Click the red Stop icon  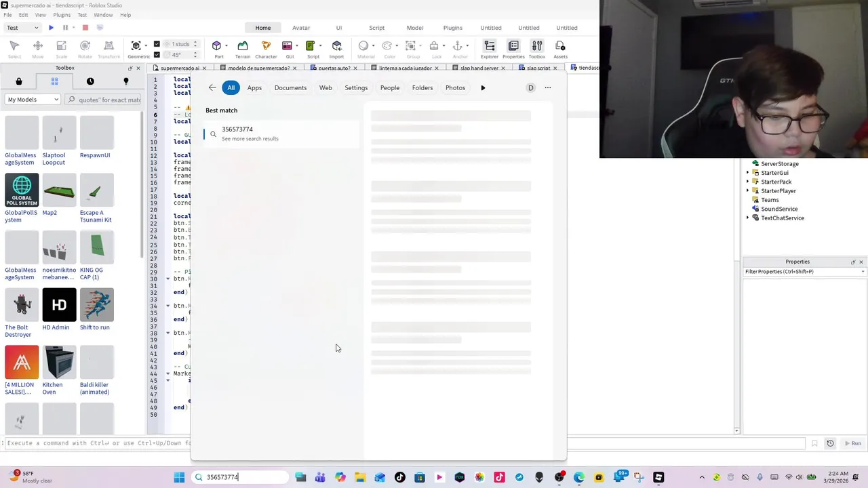click(x=85, y=28)
